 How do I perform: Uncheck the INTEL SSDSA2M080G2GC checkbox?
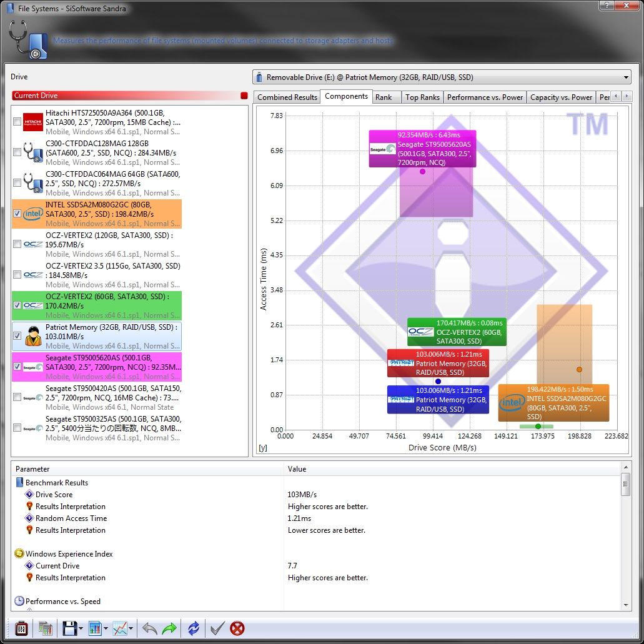tap(17, 214)
